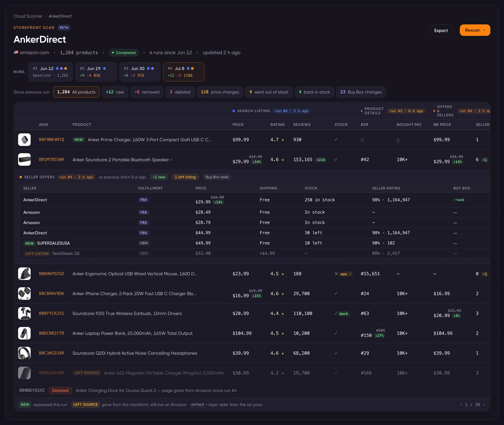Go to previous page arrow
504x425 pixels.
click(x=461, y=405)
